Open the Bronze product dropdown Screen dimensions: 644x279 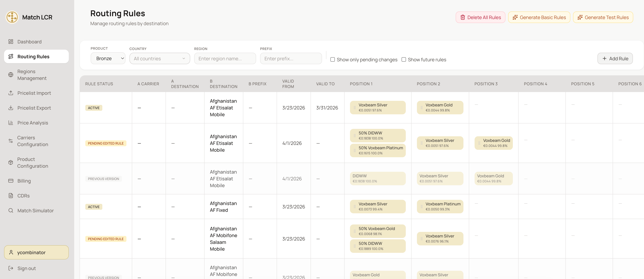click(x=108, y=58)
